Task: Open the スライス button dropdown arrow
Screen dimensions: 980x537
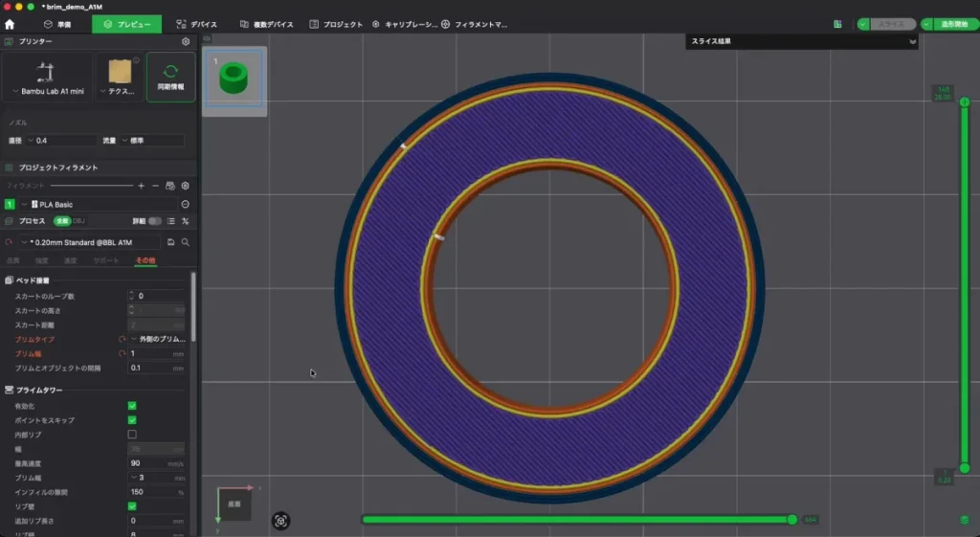Action: 863,24
